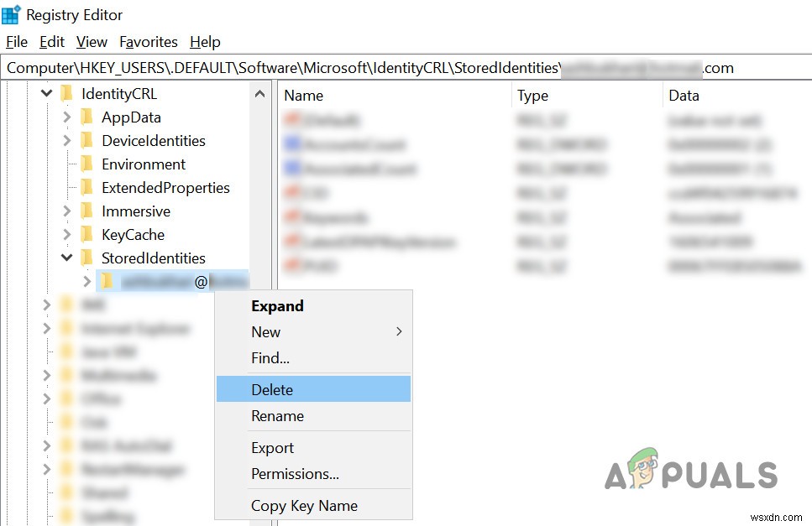Select the IdentityCRL folder icon
Viewport: 812px width, 526px height.
pos(67,94)
